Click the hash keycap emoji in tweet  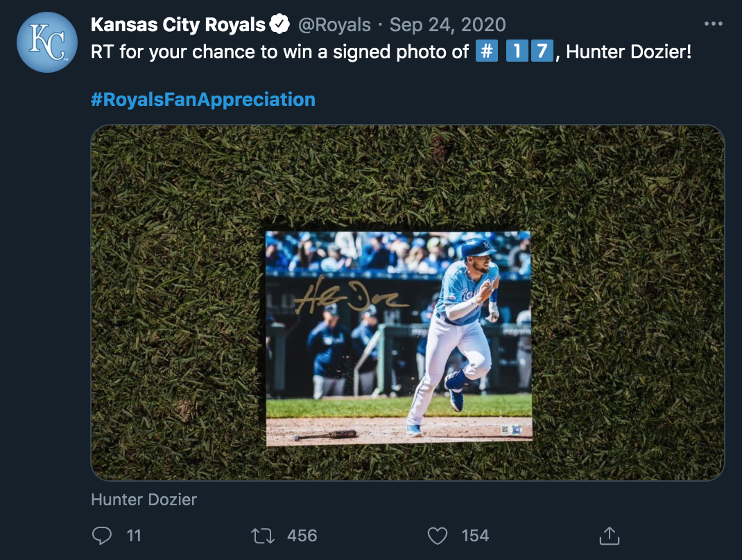coord(487,52)
